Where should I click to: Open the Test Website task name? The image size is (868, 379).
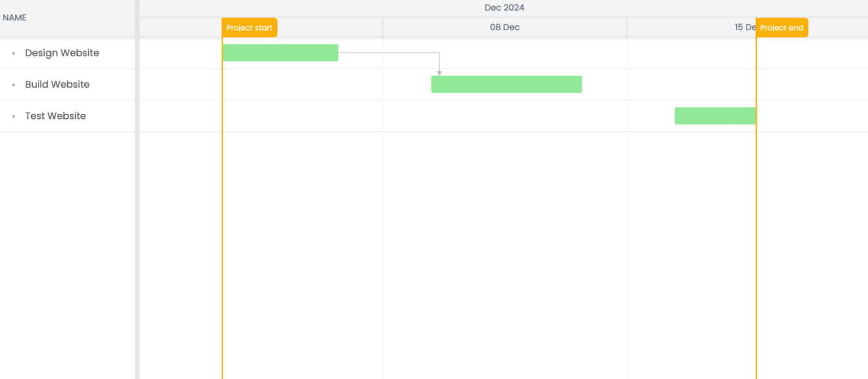click(x=55, y=116)
